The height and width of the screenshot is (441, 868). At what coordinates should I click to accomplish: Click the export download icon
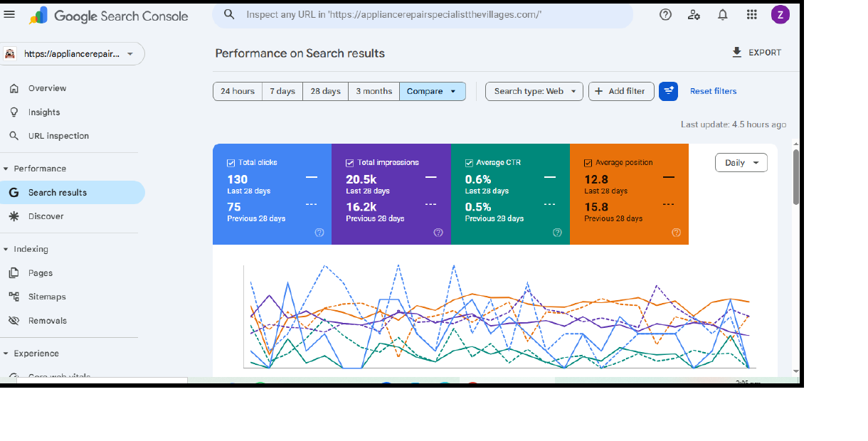[736, 53]
